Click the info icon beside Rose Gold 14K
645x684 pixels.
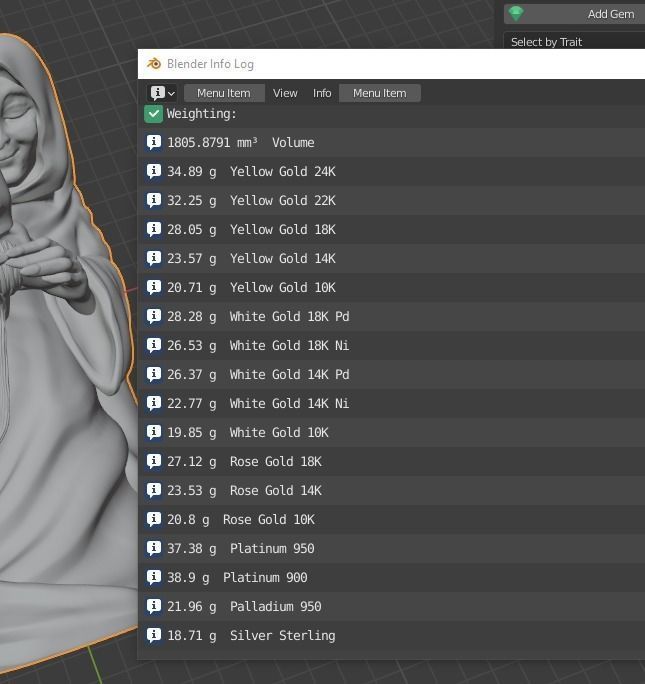(154, 491)
